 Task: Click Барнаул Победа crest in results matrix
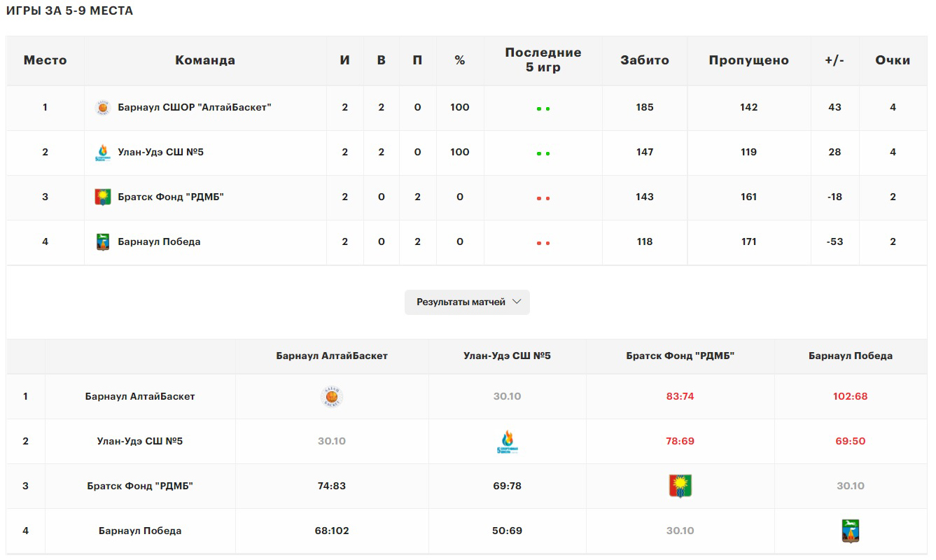coord(851,531)
